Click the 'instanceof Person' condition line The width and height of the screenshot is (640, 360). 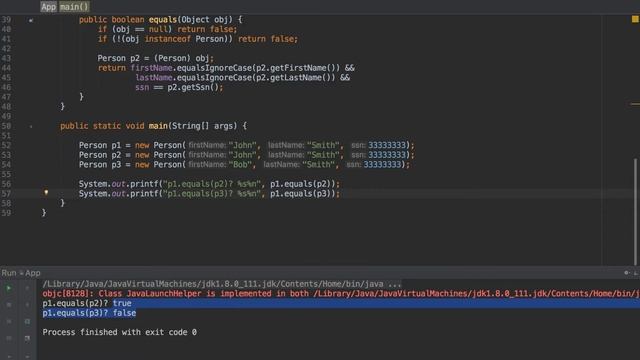coord(198,39)
